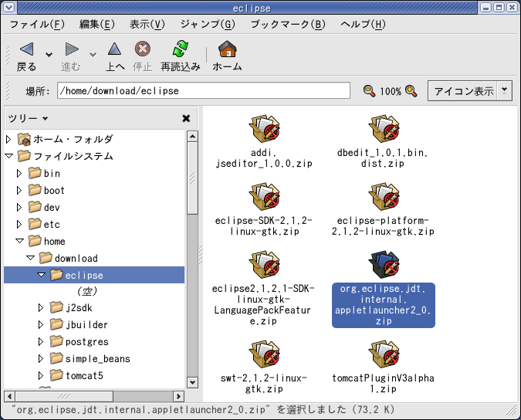Zoom out with the minus magnifier icon
The width and height of the screenshot is (521, 420).
pyautogui.click(x=369, y=90)
